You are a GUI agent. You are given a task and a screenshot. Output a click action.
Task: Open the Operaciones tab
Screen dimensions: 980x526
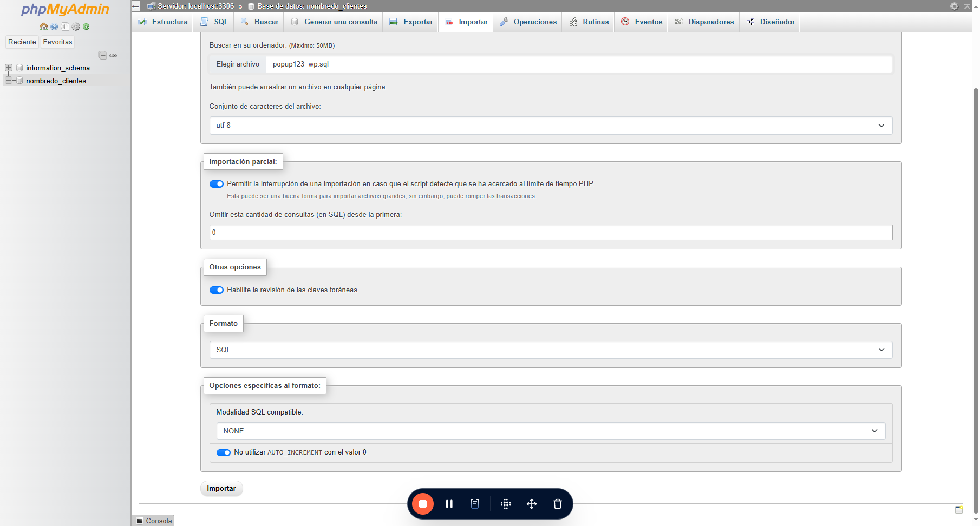click(x=528, y=22)
